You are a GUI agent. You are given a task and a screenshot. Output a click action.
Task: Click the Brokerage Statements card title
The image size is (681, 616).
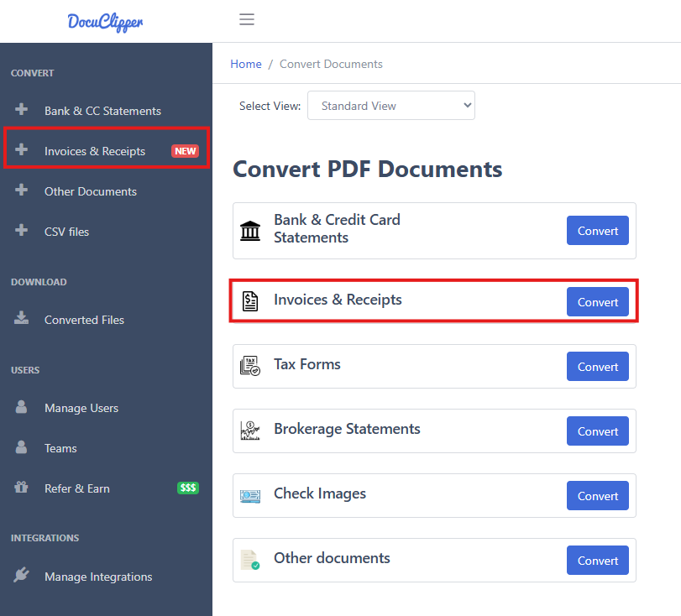(x=347, y=429)
